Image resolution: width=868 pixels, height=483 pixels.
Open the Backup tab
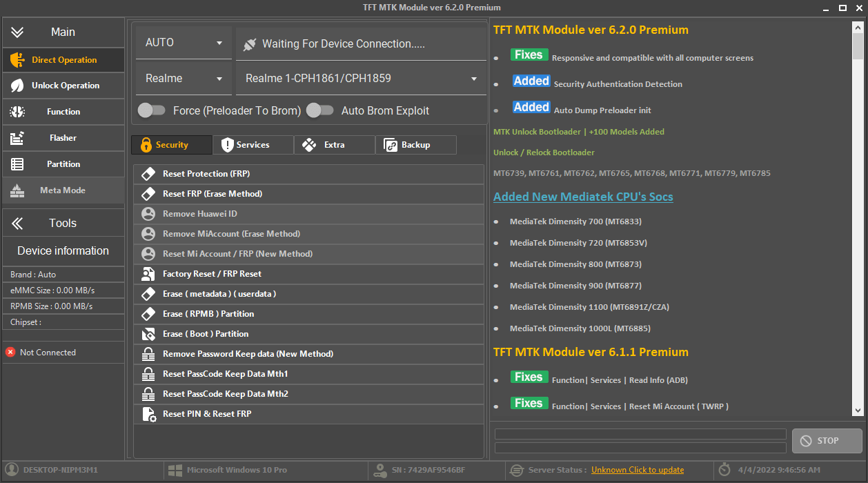point(415,144)
